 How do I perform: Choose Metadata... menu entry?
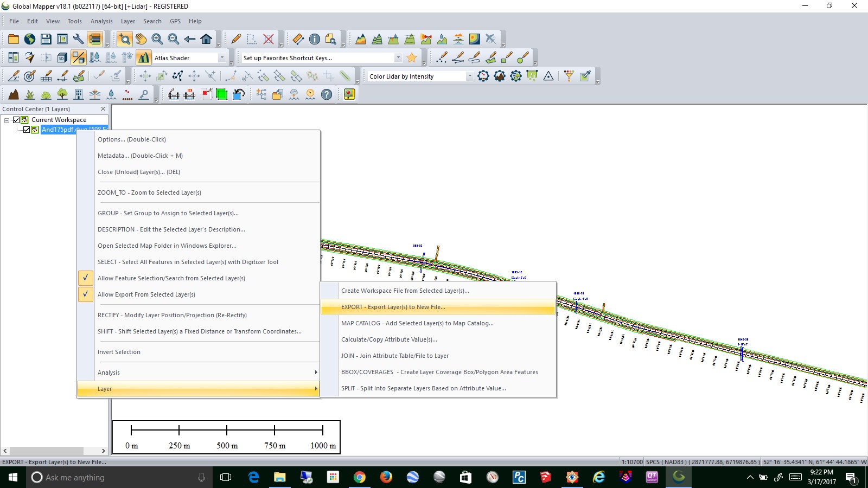[199, 156]
